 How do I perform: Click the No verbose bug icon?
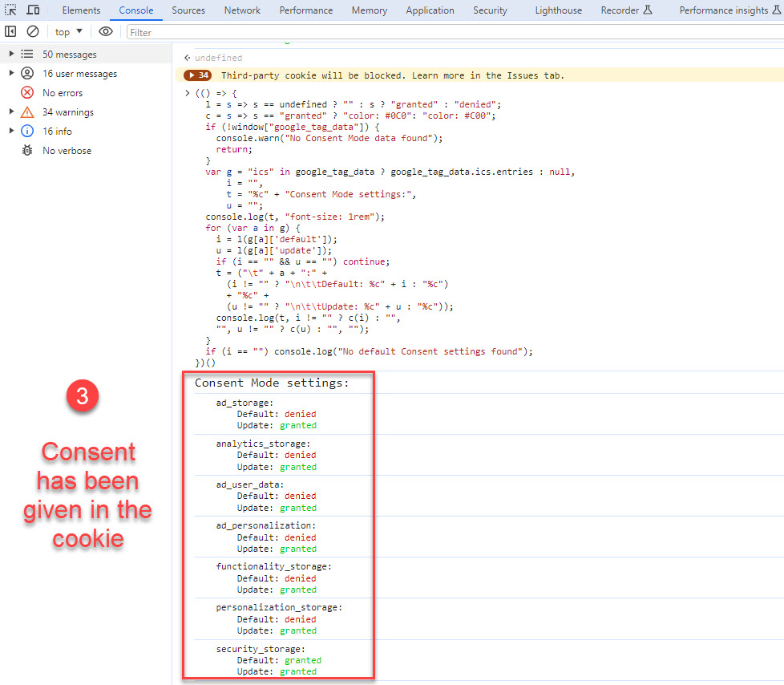pyautogui.click(x=26, y=150)
